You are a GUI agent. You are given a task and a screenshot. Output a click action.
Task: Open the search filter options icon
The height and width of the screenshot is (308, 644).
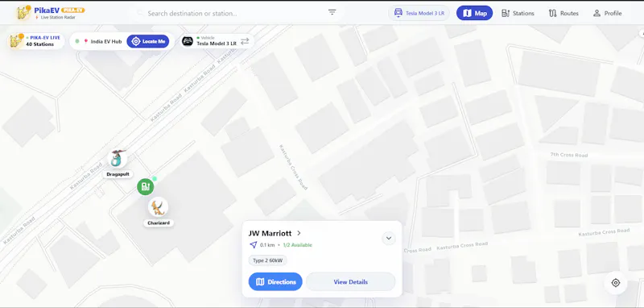[332, 13]
